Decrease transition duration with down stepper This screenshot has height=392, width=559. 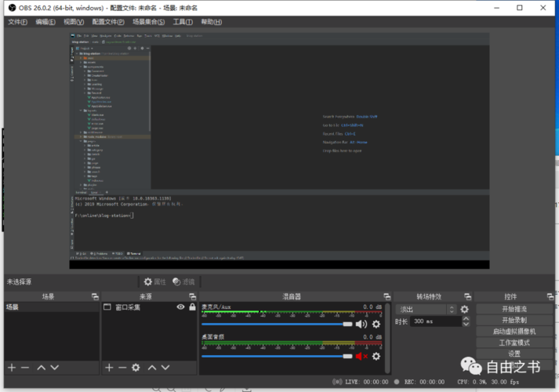(x=466, y=324)
